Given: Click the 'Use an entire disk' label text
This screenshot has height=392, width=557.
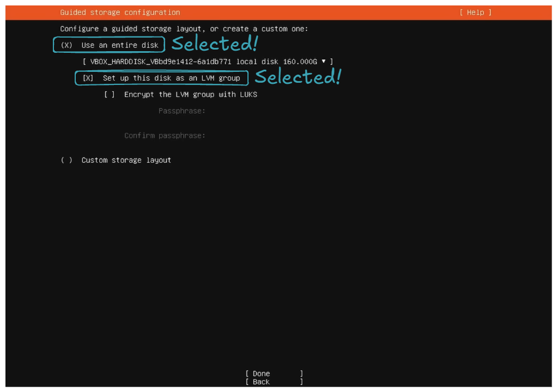Looking at the screenshot, I should [x=120, y=45].
